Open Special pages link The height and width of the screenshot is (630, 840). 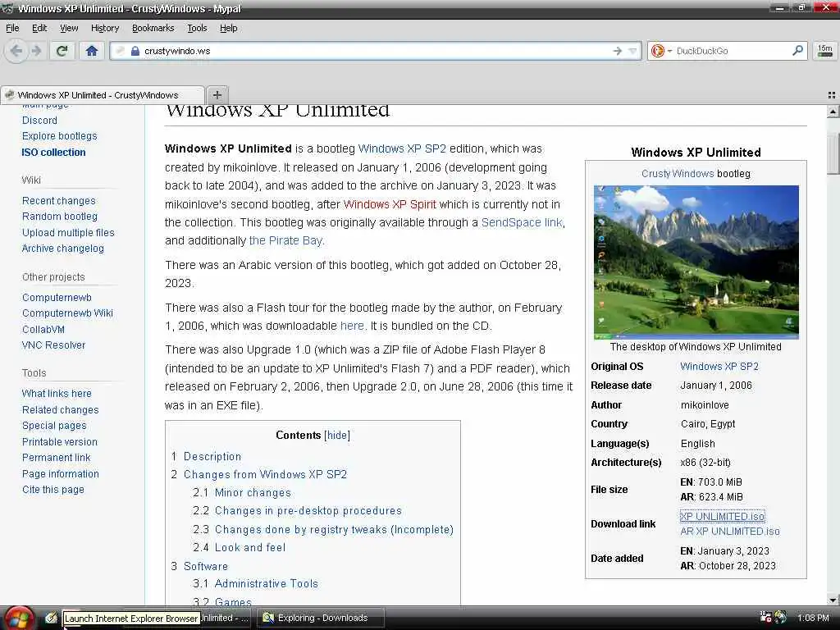[x=54, y=426]
